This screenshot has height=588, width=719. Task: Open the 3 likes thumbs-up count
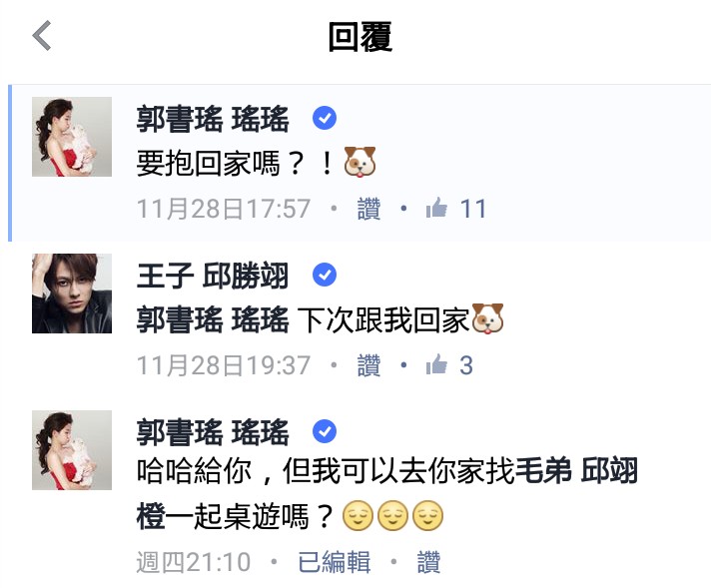click(x=449, y=365)
